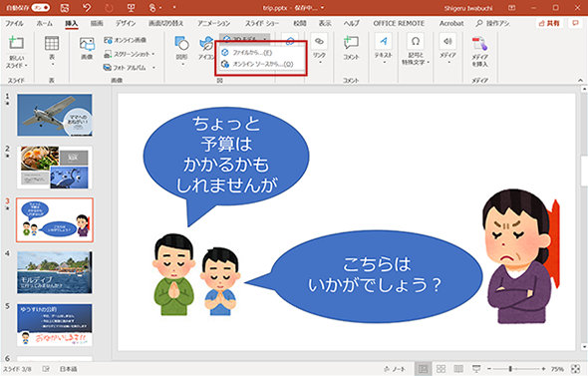Click the 共有 share button

(549, 23)
